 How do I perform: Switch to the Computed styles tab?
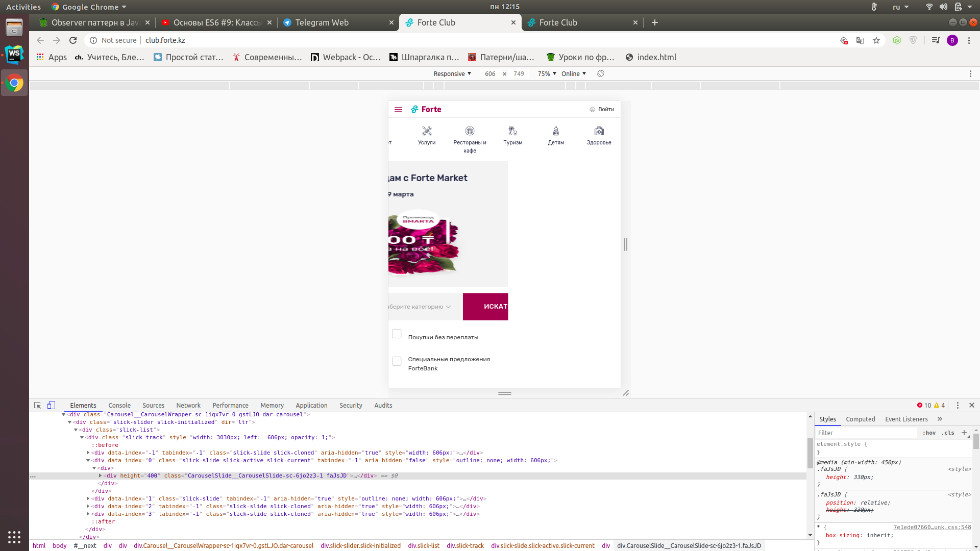click(860, 419)
